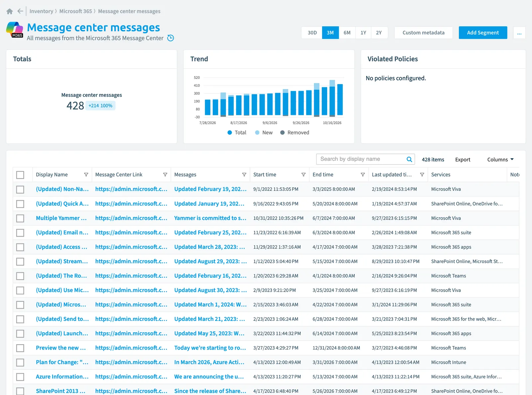The height and width of the screenshot is (395, 532).
Task: Open the Multiple Yammer display name link
Action: click(x=61, y=218)
